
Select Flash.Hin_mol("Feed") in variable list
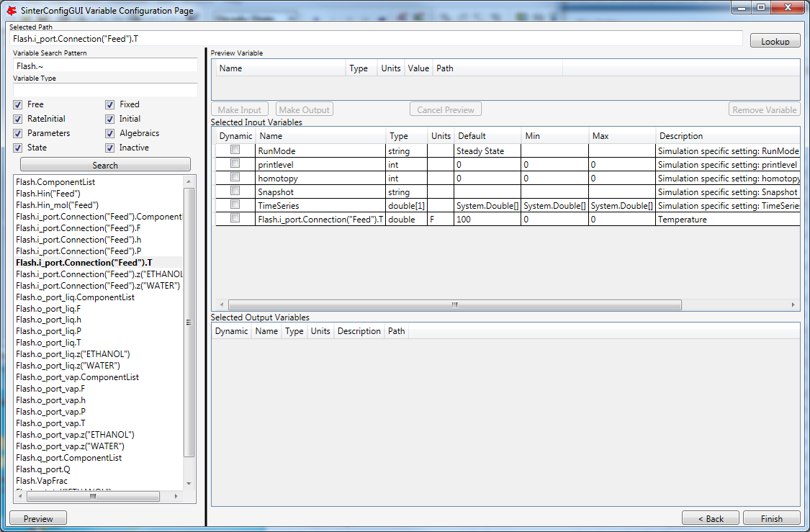[x=57, y=204]
